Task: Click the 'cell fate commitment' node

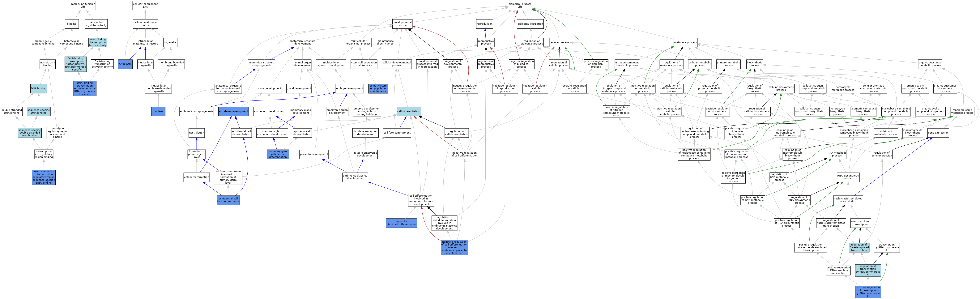Action: pos(397,133)
